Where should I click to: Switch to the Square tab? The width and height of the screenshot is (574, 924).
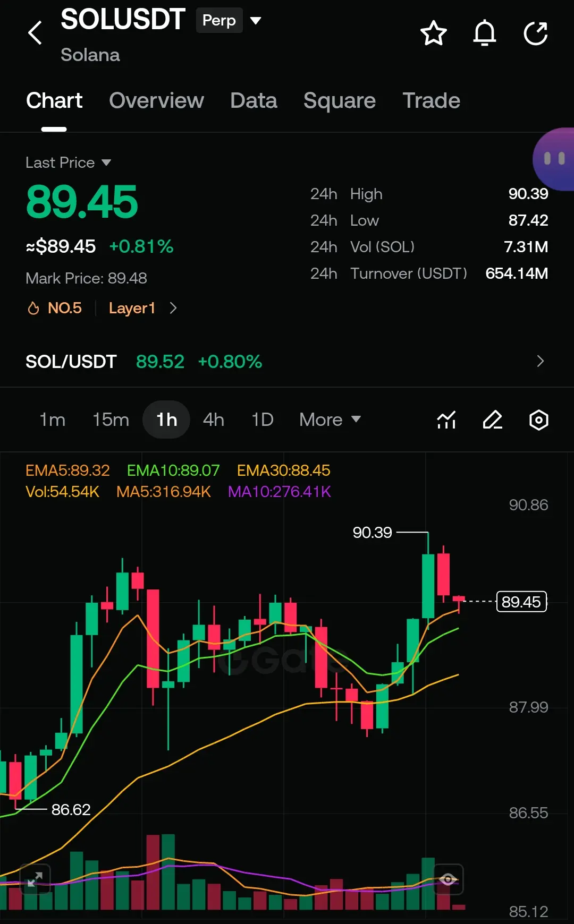(x=340, y=100)
